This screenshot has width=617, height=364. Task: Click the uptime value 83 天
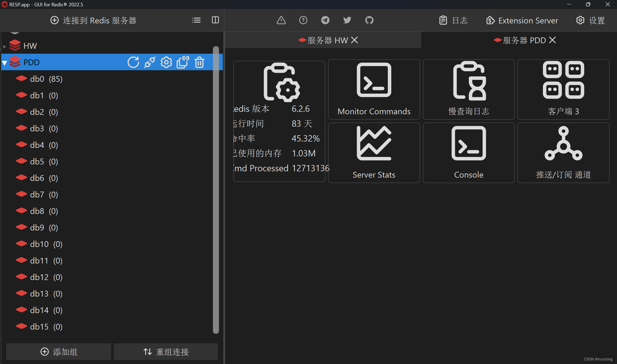point(302,124)
